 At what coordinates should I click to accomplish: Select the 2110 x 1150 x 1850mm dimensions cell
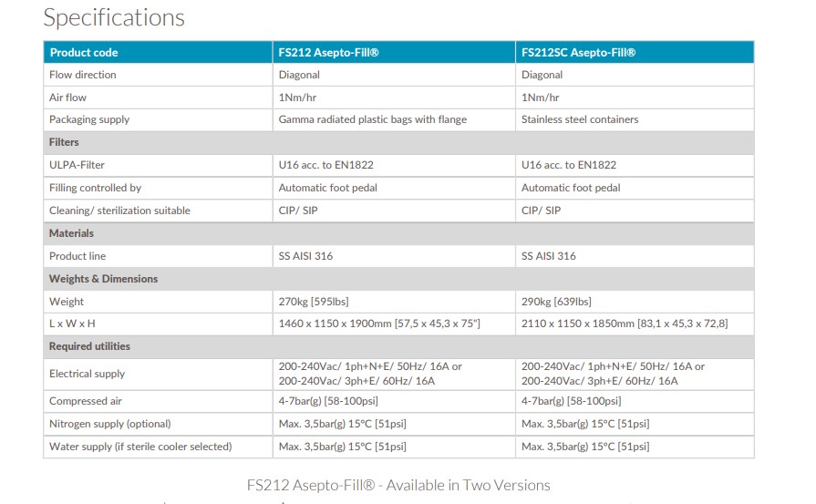(624, 324)
